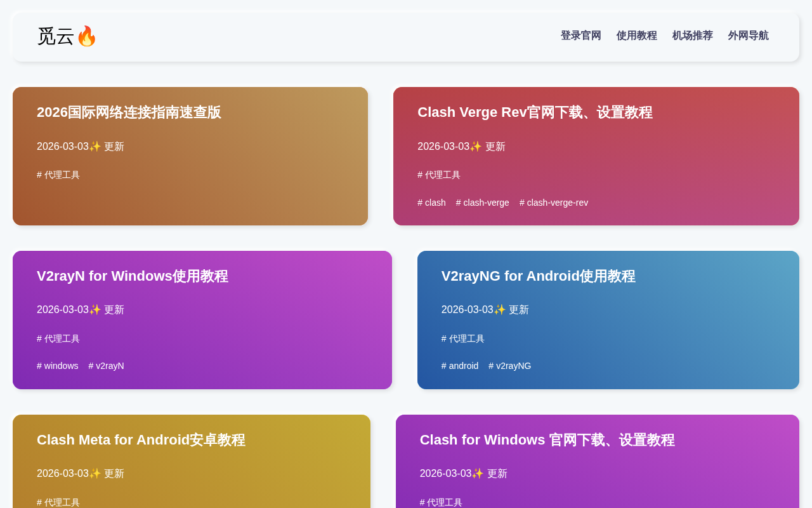Go to 使用教程 in navigation

[x=636, y=36]
